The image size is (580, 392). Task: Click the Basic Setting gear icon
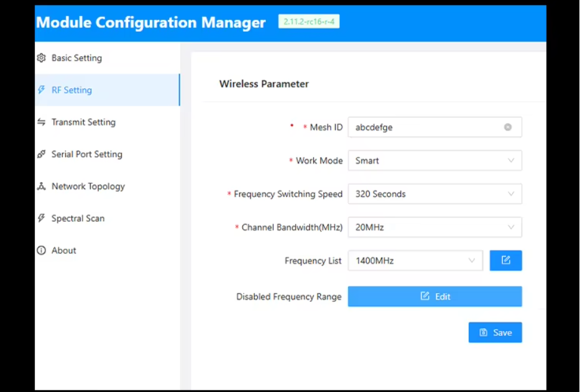pos(42,58)
